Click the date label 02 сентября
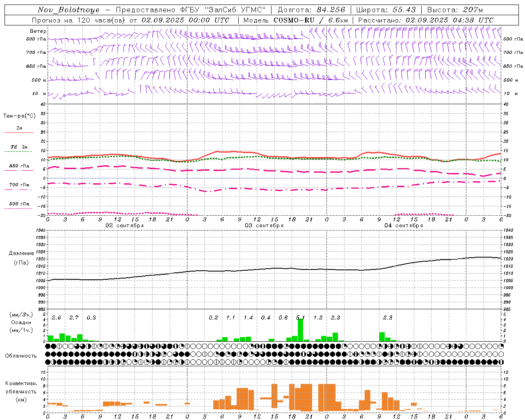 pos(124,225)
